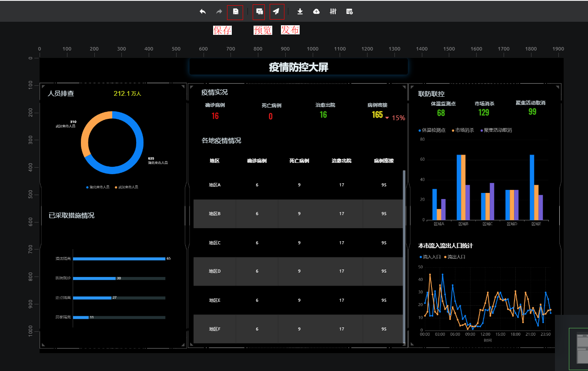Click the redo arrow icon
The width and height of the screenshot is (588, 371).
tap(219, 12)
